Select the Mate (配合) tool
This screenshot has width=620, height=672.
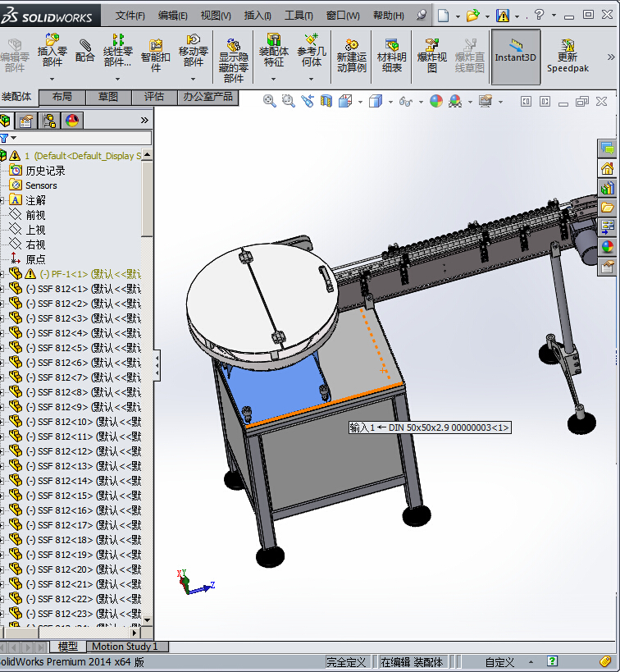click(x=84, y=51)
